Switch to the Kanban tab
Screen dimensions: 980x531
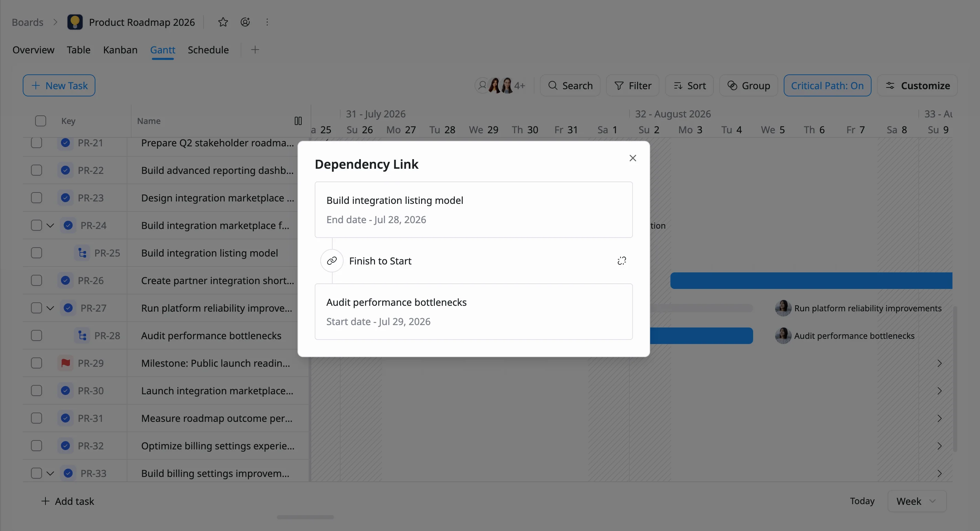tap(120, 50)
